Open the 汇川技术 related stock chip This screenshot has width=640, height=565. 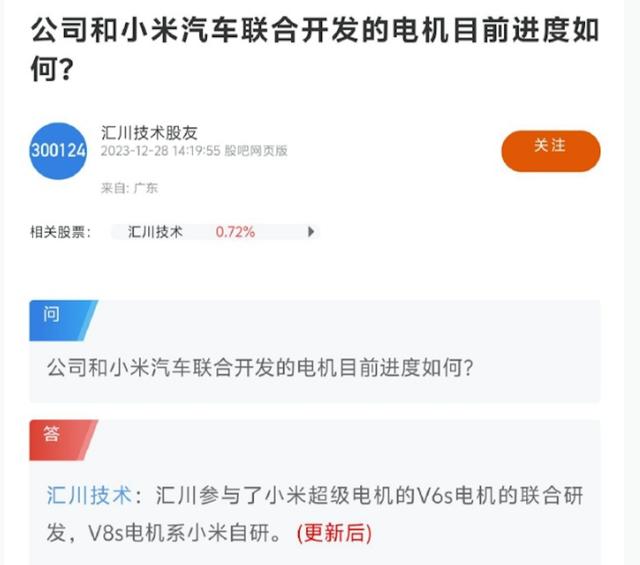pos(155,232)
